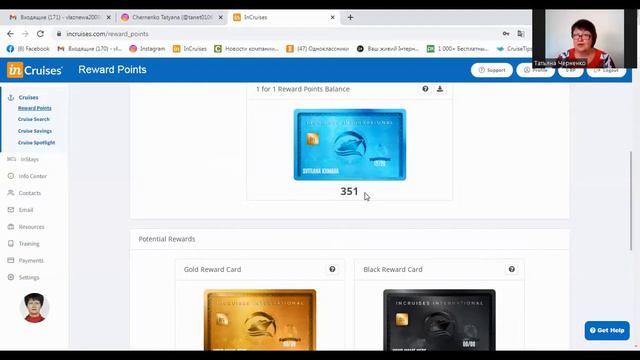
Task: Click the browser Forward arrow
Action: (25, 34)
